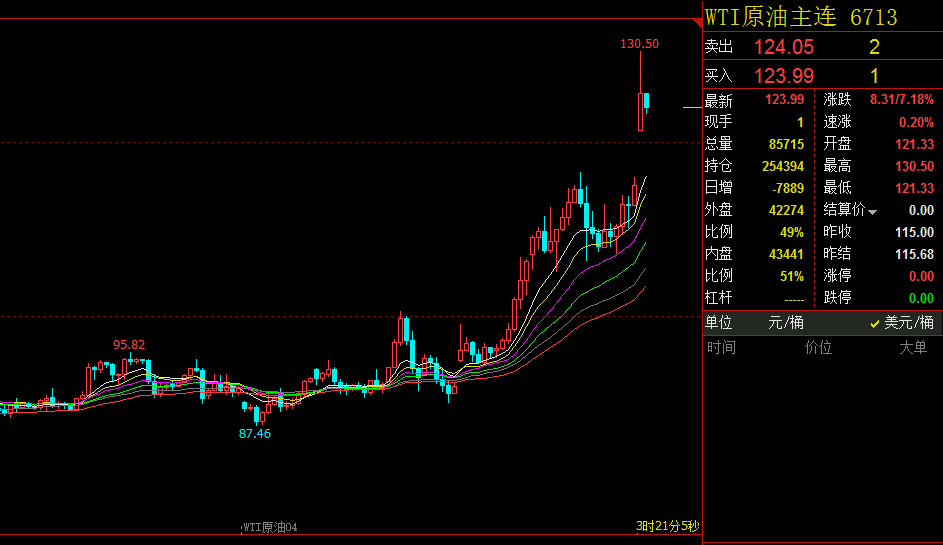Click the 内盘 value 43441
Viewport: 943px width, 545px height.
click(x=786, y=254)
